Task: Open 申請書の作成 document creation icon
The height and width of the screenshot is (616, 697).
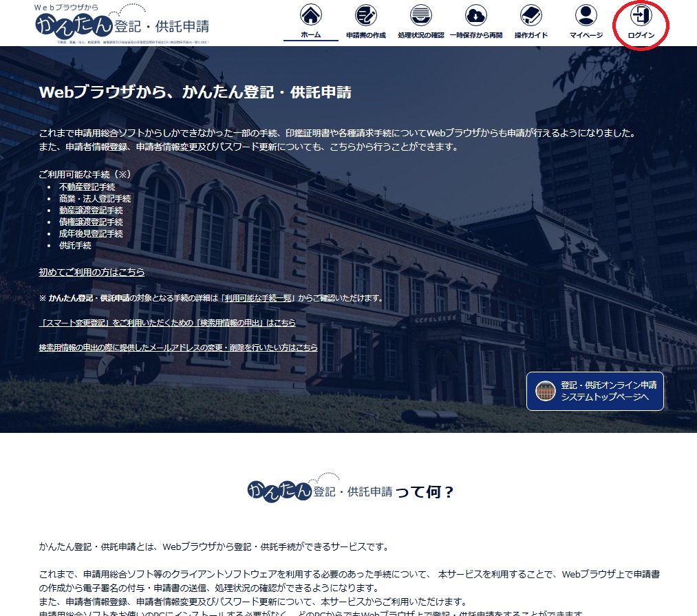Action: tap(365, 14)
